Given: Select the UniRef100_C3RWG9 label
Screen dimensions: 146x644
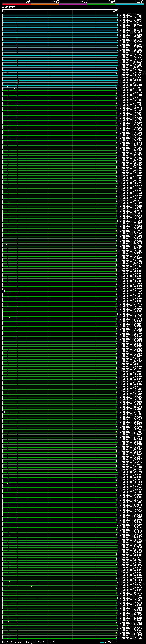Looking at the screenshot, I should pos(131,231).
